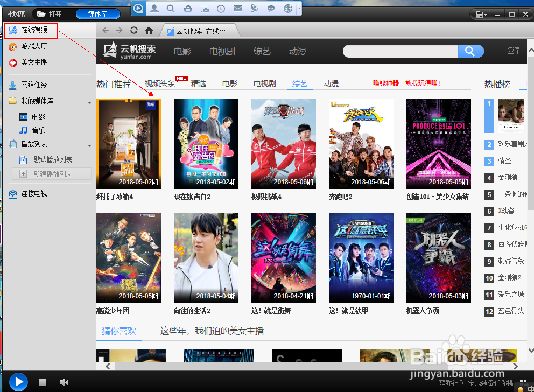The image size is (534, 392).
Task: Click the red 赚钱神器 promo link
Action: (x=406, y=83)
